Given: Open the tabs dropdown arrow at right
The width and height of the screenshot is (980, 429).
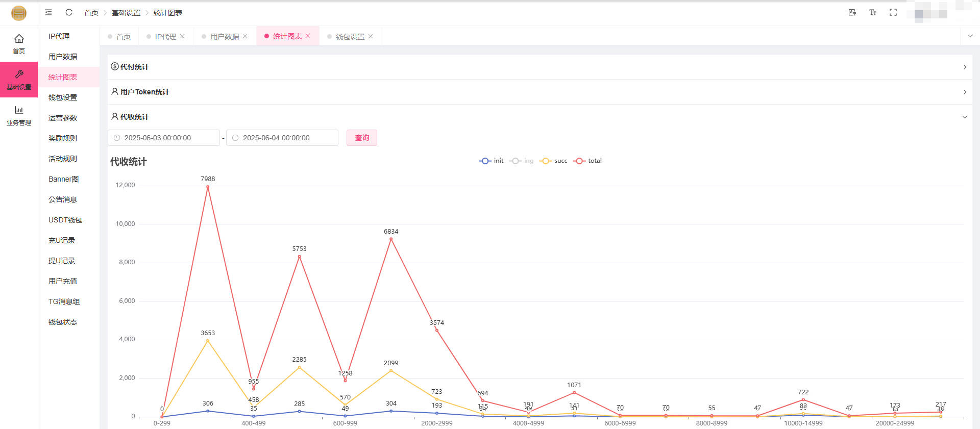Looking at the screenshot, I should tap(970, 36).
